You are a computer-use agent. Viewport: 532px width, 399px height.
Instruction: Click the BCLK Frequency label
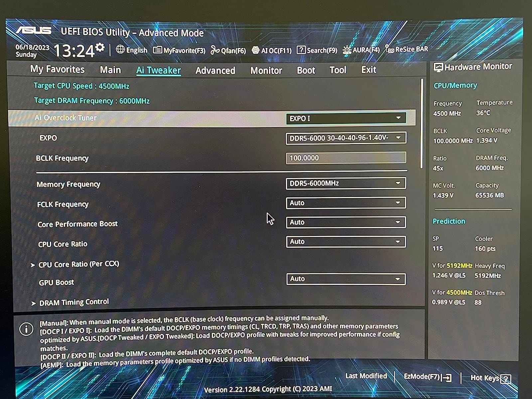62,158
